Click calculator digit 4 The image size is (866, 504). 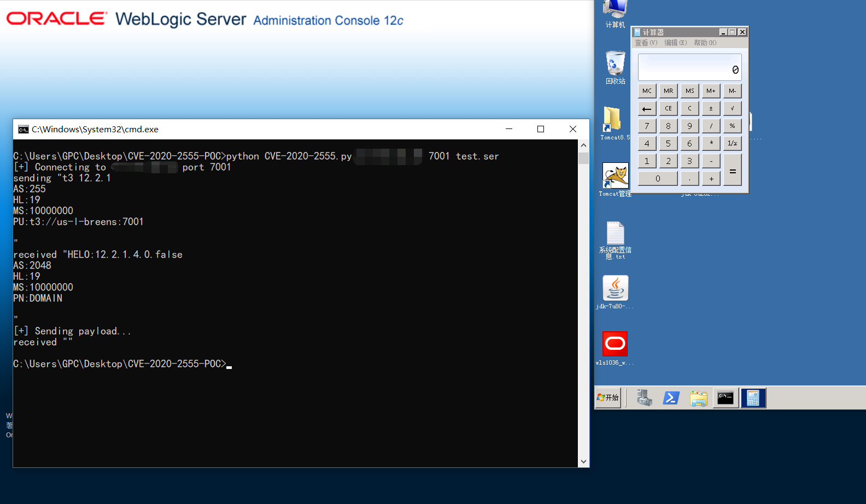pyautogui.click(x=647, y=143)
